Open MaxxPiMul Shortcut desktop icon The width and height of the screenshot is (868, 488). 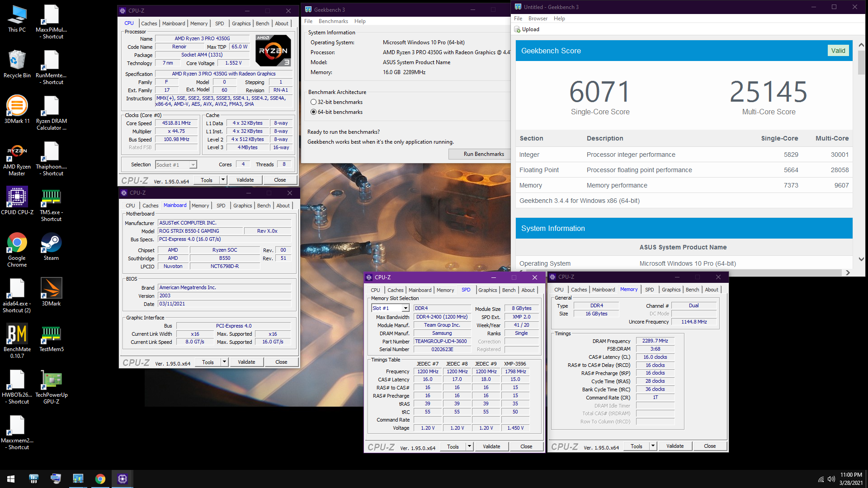pos(51,22)
